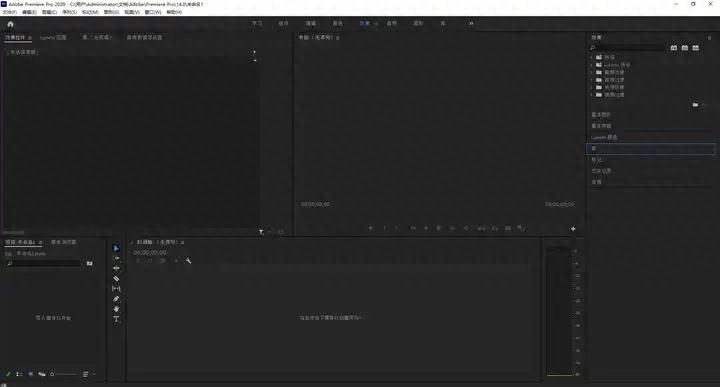Open the File menu
The height and width of the screenshot is (387, 720).
[x=10, y=12]
